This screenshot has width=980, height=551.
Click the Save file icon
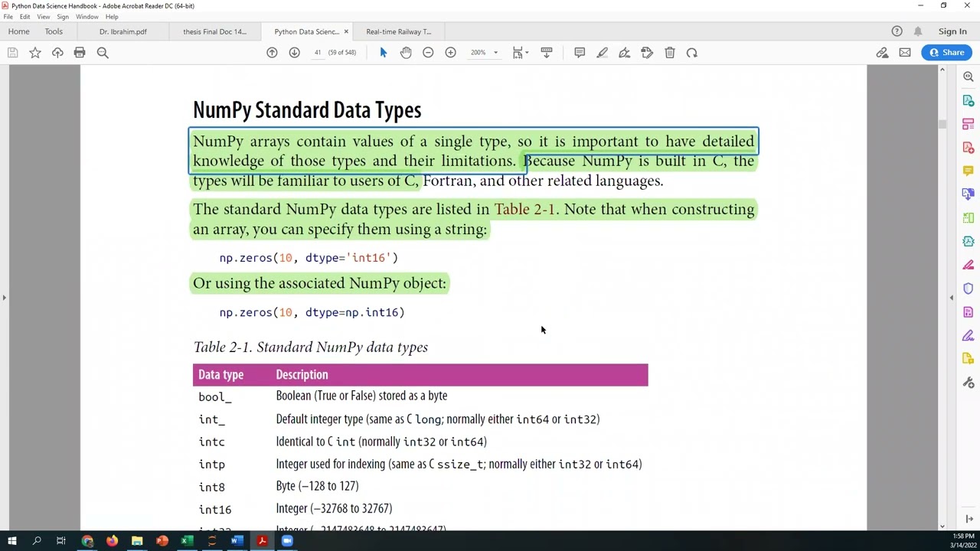(12, 53)
